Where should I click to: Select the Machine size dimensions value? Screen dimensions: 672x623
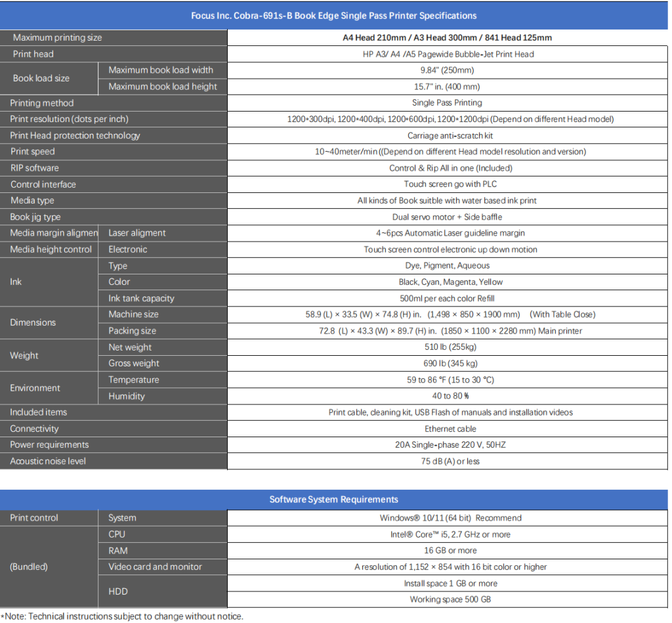click(450, 314)
